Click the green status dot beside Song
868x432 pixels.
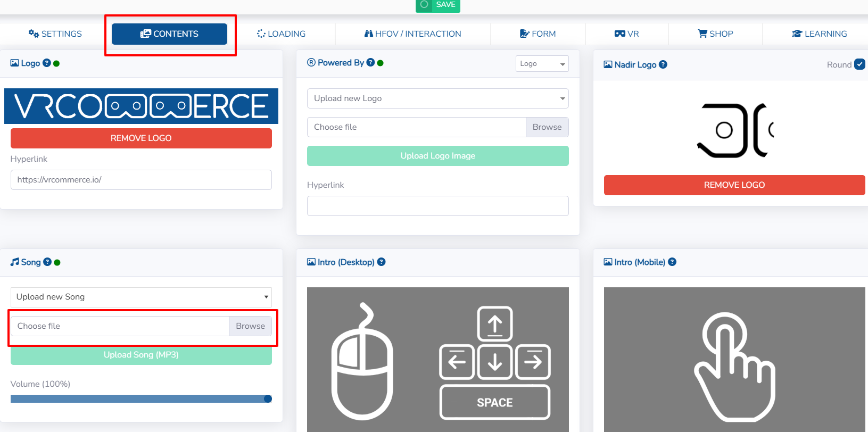click(x=57, y=262)
